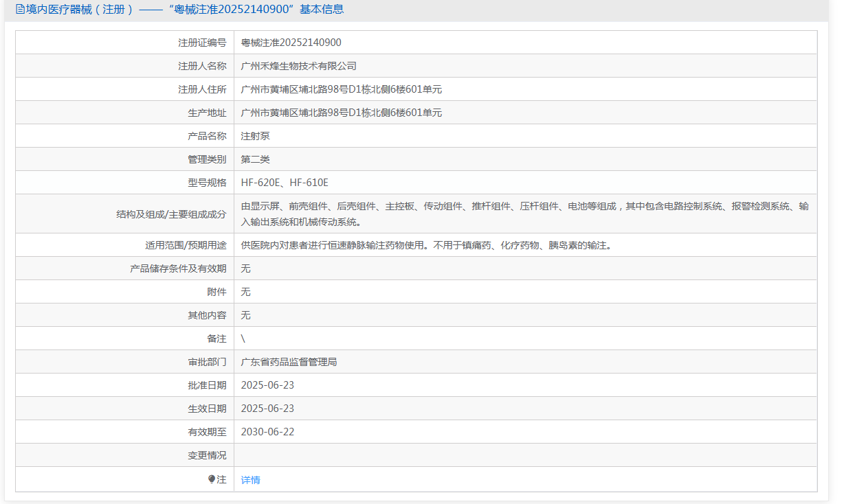Select product name 注射泵

(255, 136)
